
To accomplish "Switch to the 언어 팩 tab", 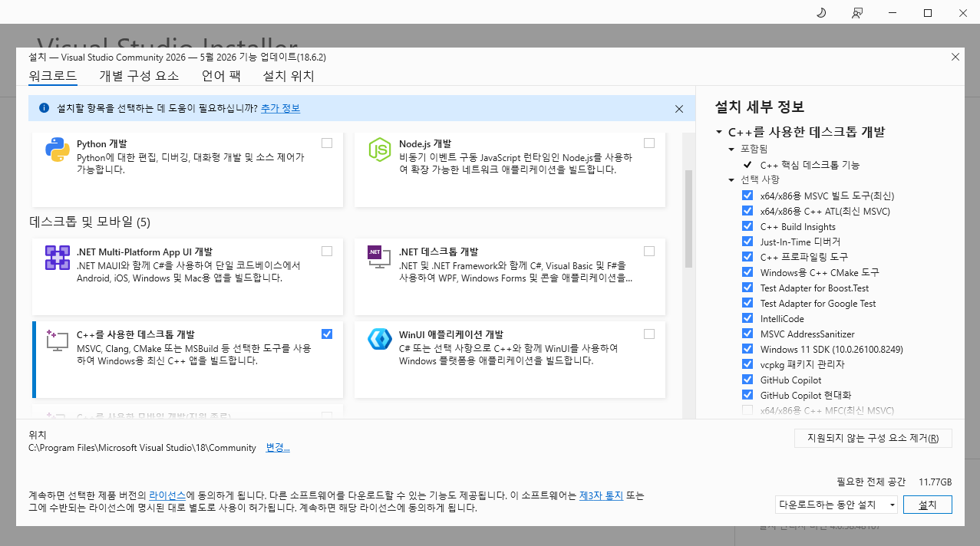I will pyautogui.click(x=221, y=76).
